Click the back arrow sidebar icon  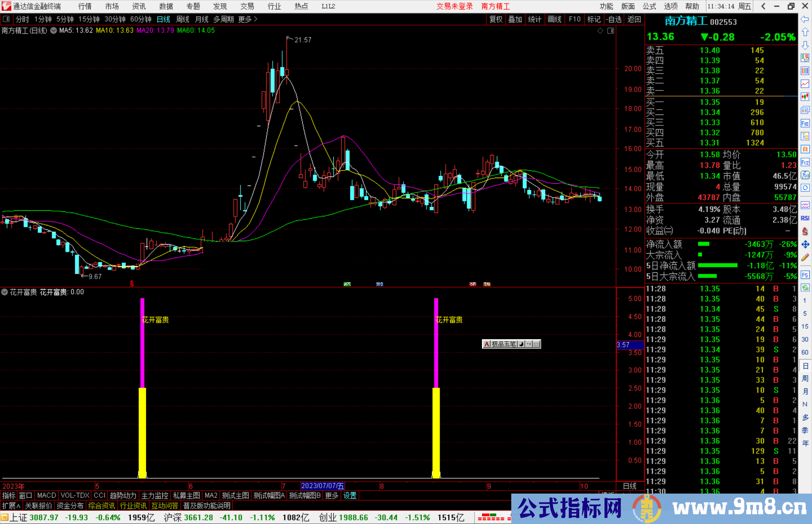click(805, 19)
